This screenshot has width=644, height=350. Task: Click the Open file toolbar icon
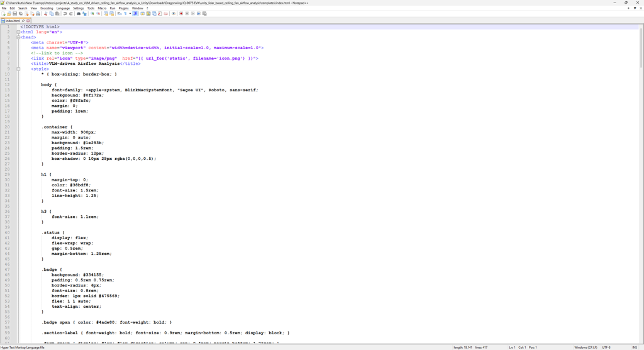point(9,14)
